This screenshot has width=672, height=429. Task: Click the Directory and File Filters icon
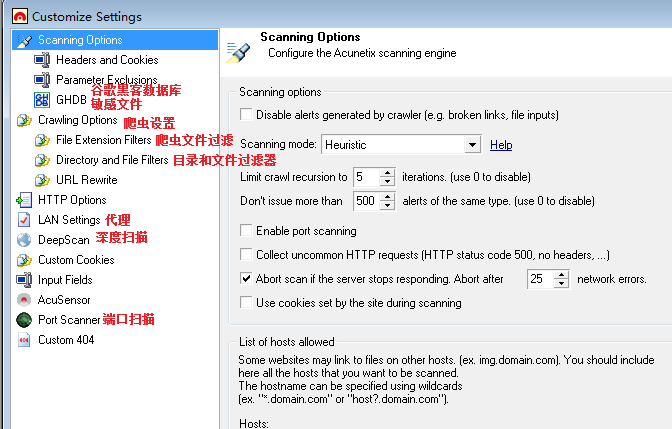(x=42, y=160)
